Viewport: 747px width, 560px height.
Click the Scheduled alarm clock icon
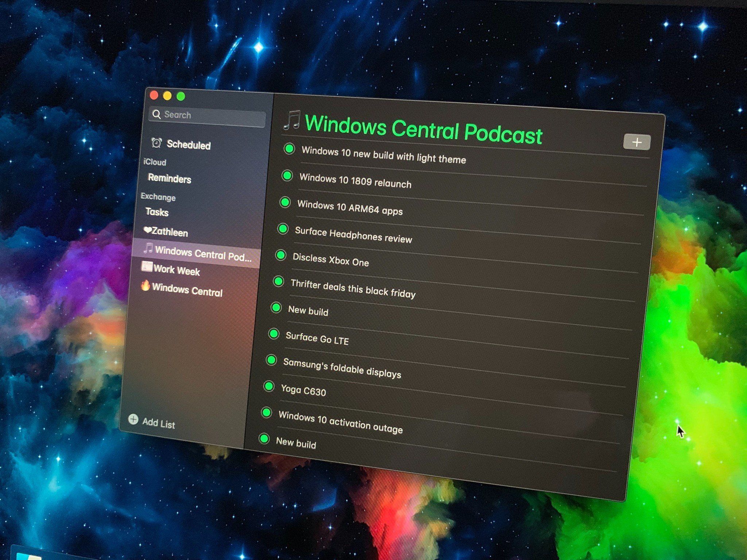pos(156,143)
